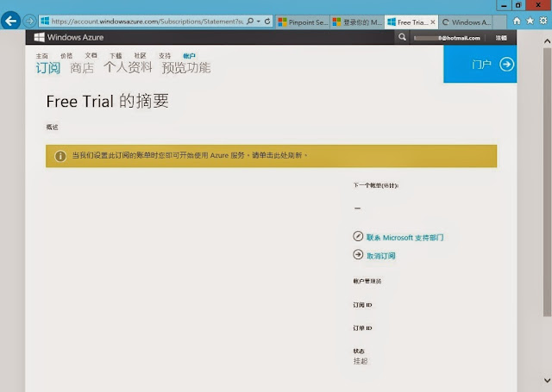The height and width of the screenshot is (392, 552).
Task: Open the 下载 nav item
Action: click(x=116, y=55)
